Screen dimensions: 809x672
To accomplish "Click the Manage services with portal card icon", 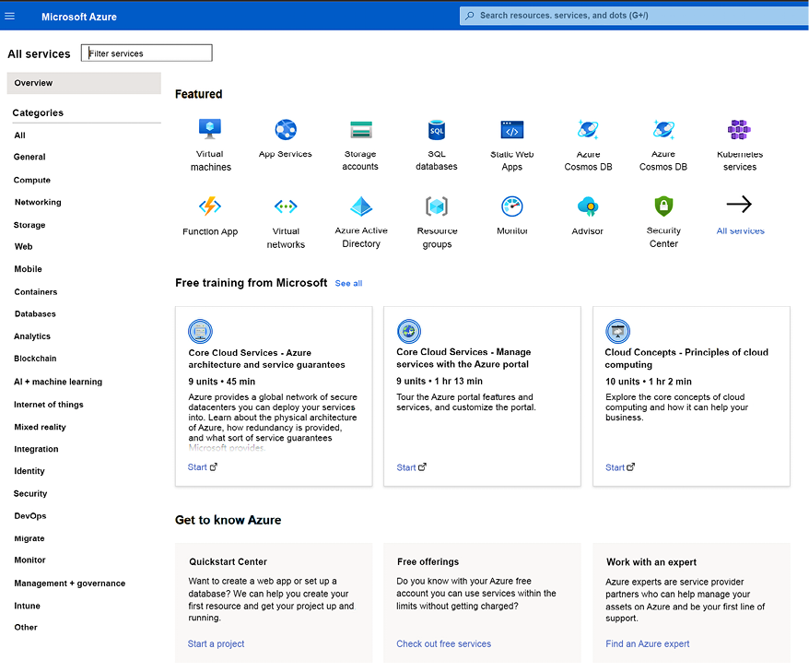I will pos(408,331).
